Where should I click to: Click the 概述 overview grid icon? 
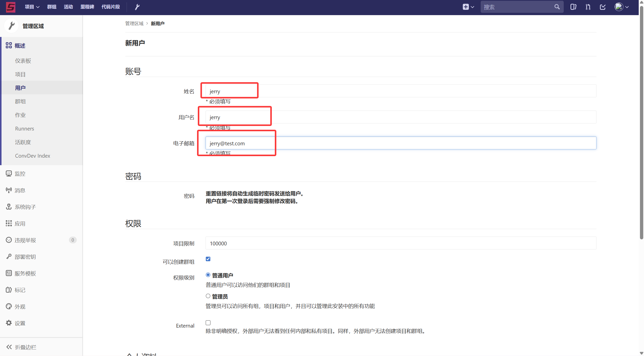(9, 45)
